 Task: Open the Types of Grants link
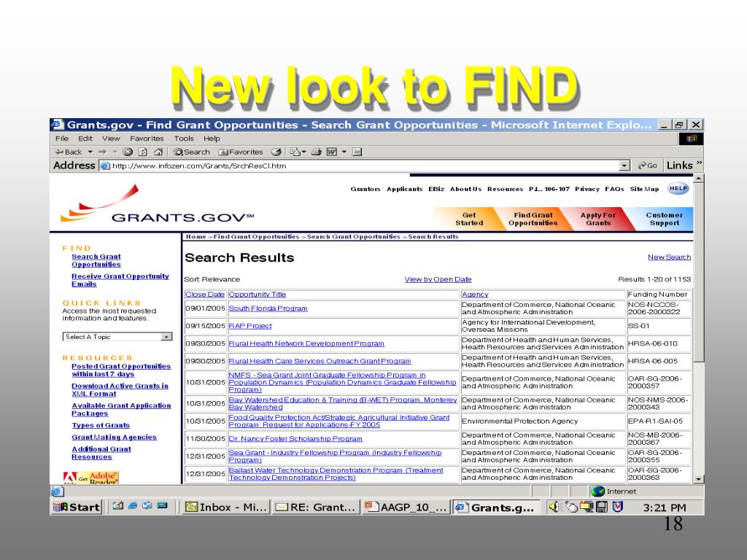point(101,425)
